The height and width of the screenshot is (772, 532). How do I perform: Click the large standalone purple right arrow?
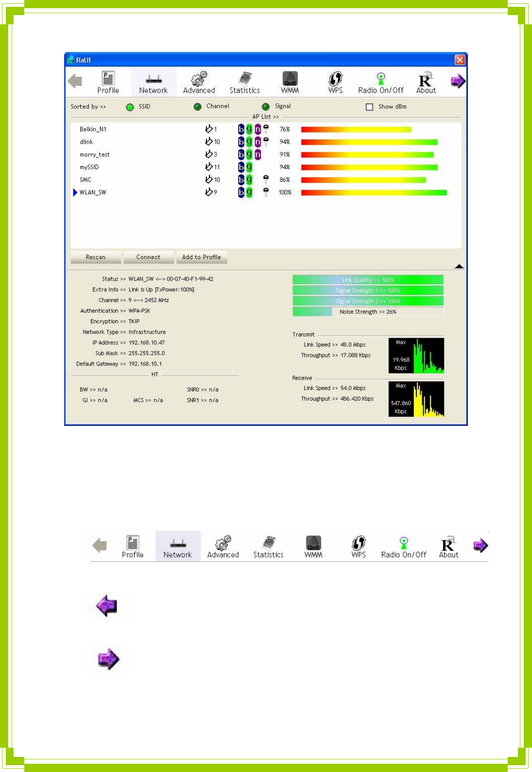tap(108, 659)
